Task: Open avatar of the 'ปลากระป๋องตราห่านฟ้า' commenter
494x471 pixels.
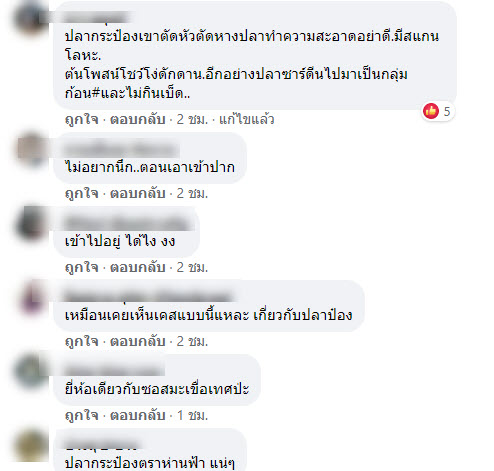Action: [32, 444]
